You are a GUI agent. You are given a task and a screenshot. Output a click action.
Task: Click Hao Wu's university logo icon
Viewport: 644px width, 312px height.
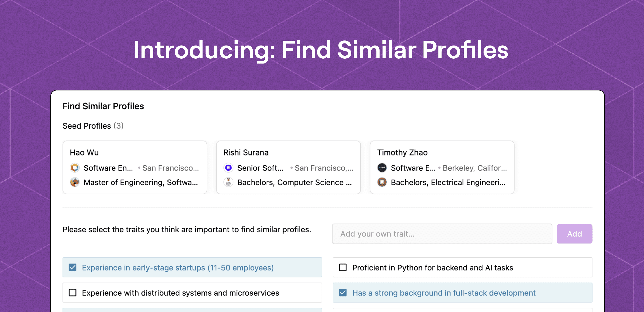pyautogui.click(x=75, y=182)
